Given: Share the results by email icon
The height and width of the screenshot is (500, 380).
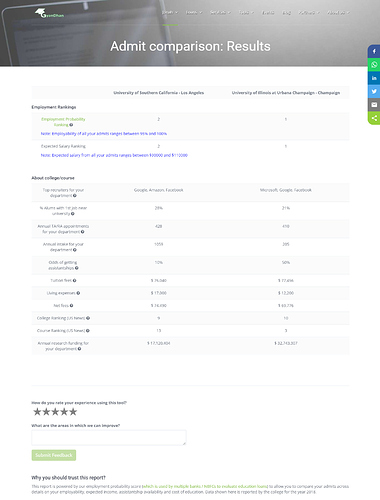Looking at the screenshot, I should pyautogui.click(x=374, y=105).
